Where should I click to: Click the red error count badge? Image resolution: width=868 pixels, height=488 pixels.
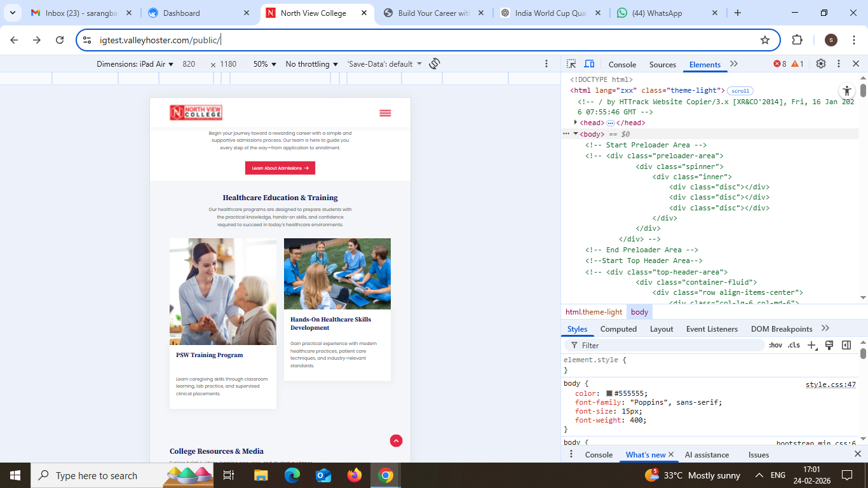[x=780, y=64]
